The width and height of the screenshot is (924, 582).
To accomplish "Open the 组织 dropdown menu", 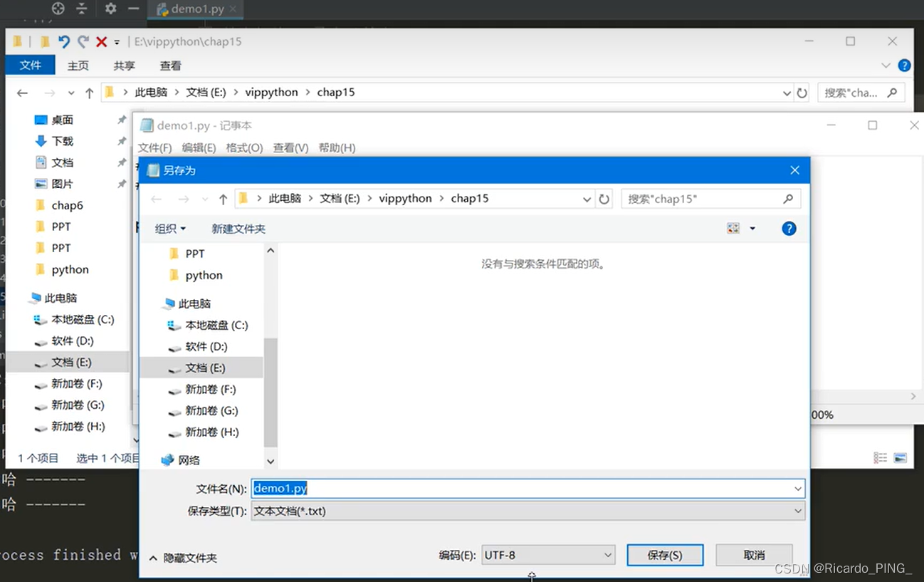I will (170, 228).
